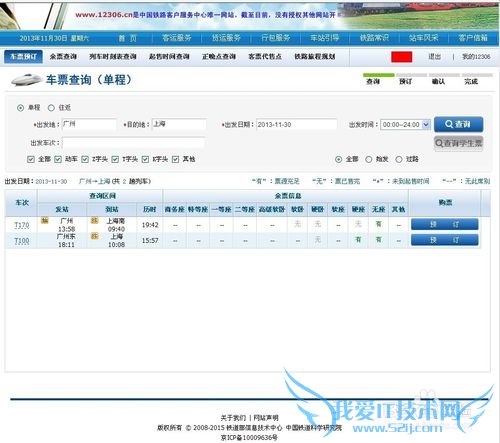Image resolution: width=500 pixels, height=443 pixels.
Task: Click the 出发地 field containing 广州
Action: click(89, 124)
